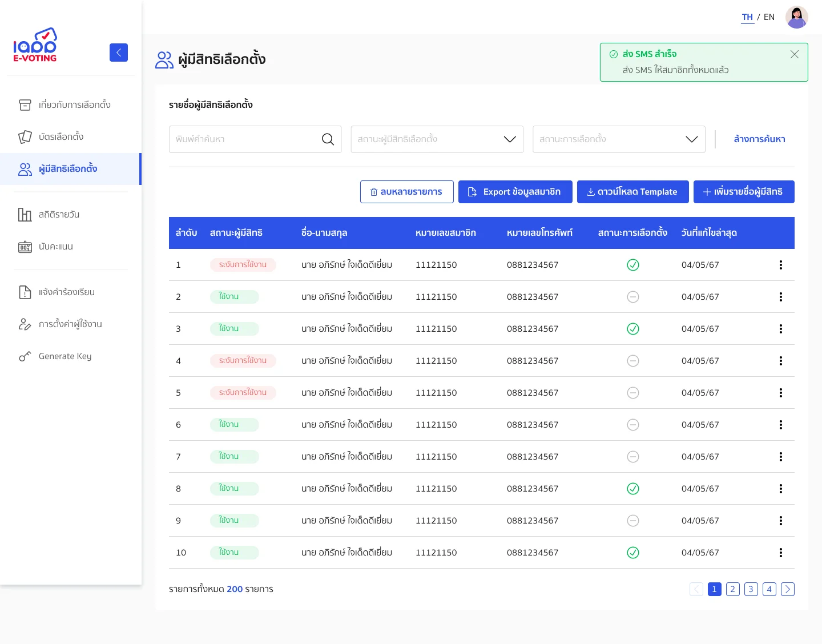Click inside the พิมพ์คำค้นหา search field
Viewport: 822px width, 644px height.
pos(245,139)
